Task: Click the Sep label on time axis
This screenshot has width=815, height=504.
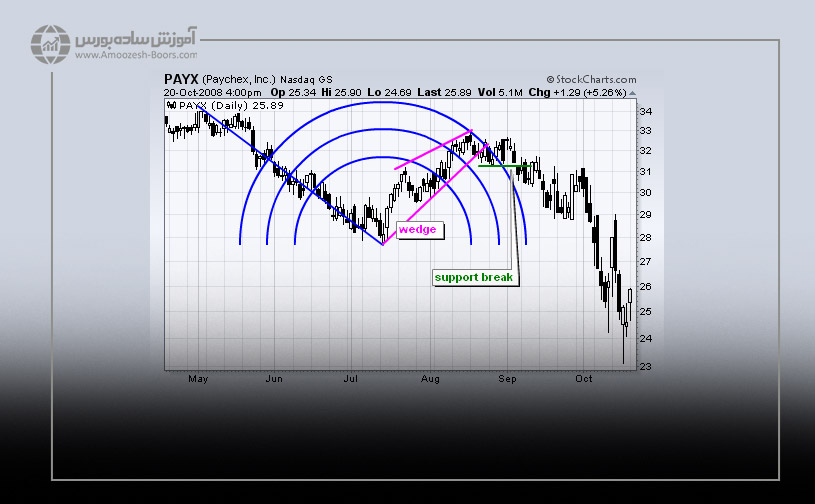Action: [508, 379]
